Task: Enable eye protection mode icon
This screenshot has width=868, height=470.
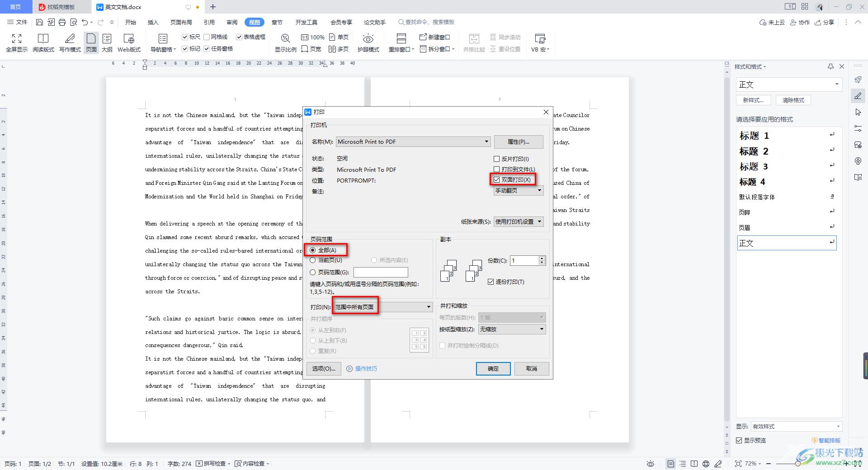Action: pyautogui.click(x=368, y=39)
